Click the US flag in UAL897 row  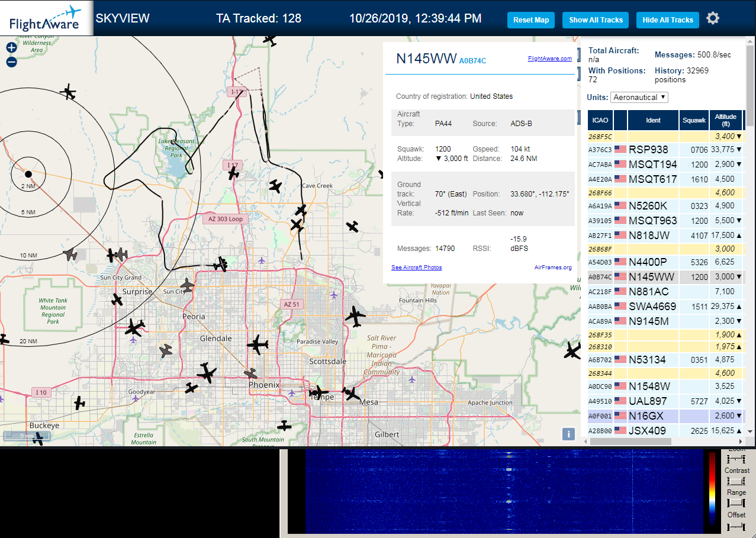click(620, 401)
